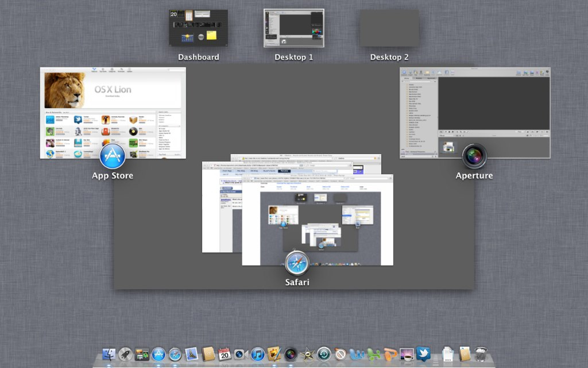Open the address book stack beside Trash
The width and height of the screenshot is (588, 368).
tap(464, 354)
